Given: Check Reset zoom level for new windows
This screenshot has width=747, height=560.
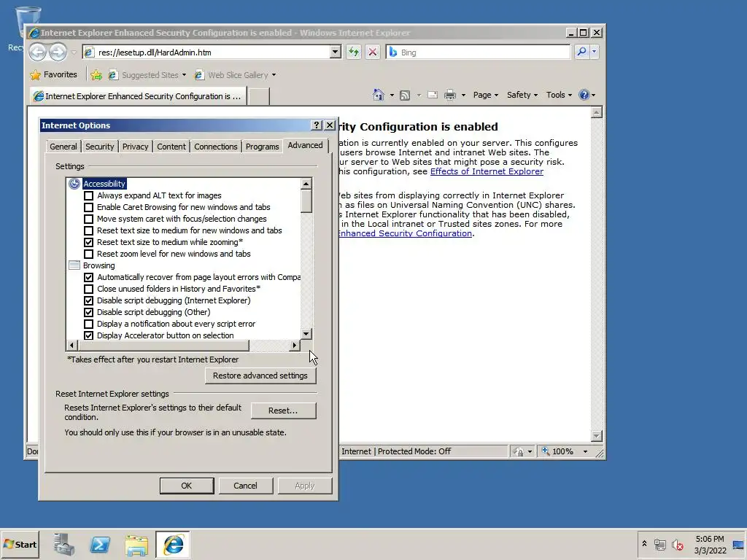Looking at the screenshot, I should click(x=88, y=254).
